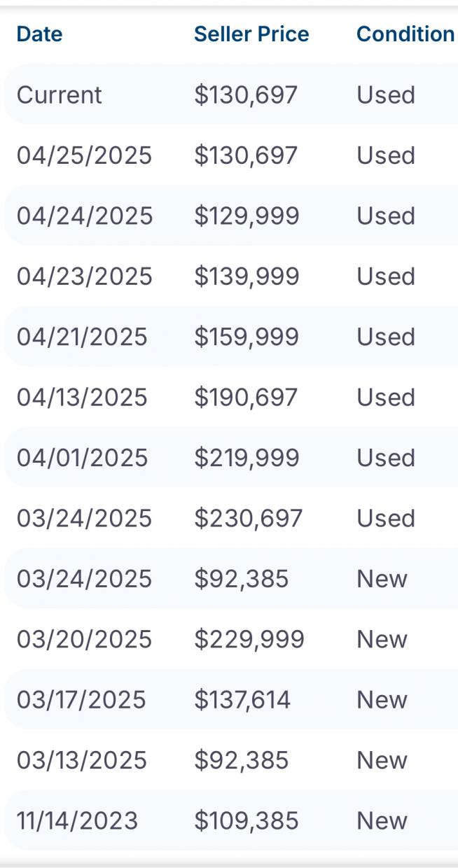
Task: Select the 04/24/2025 date cell
Action: [x=84, y=216]
